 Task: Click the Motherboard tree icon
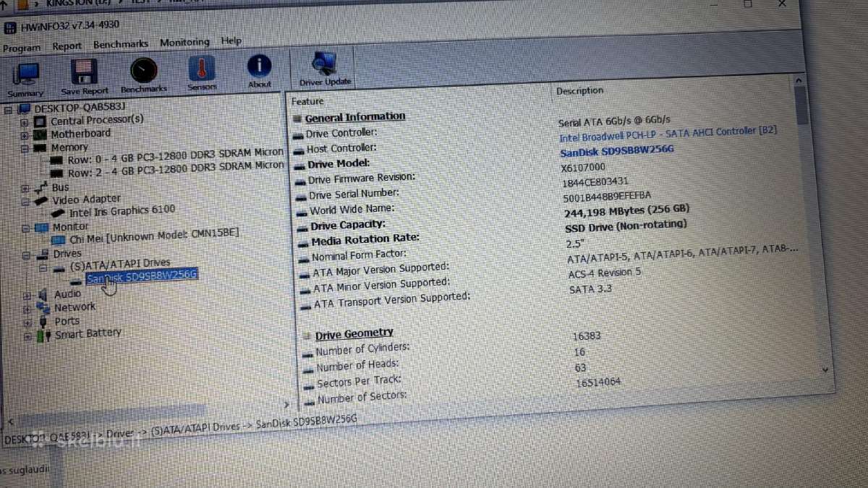40,134
